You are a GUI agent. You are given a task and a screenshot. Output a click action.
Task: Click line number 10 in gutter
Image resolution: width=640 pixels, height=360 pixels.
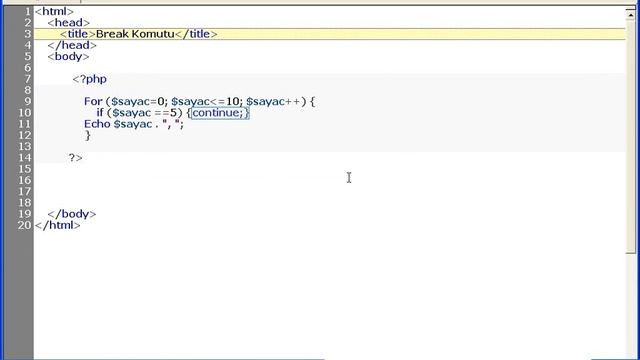24,113
